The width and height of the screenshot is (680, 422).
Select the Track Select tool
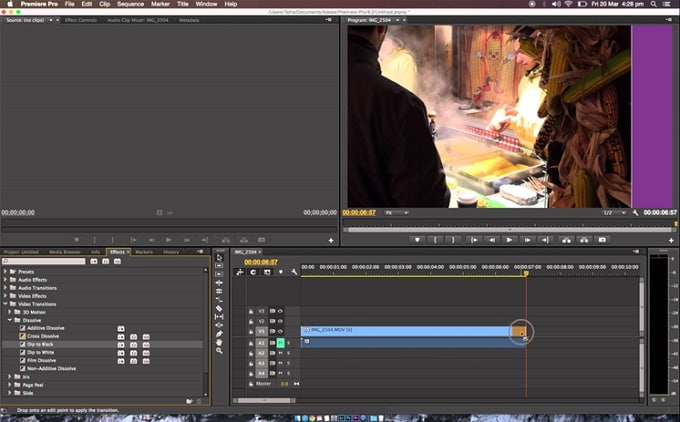point(219,265)
